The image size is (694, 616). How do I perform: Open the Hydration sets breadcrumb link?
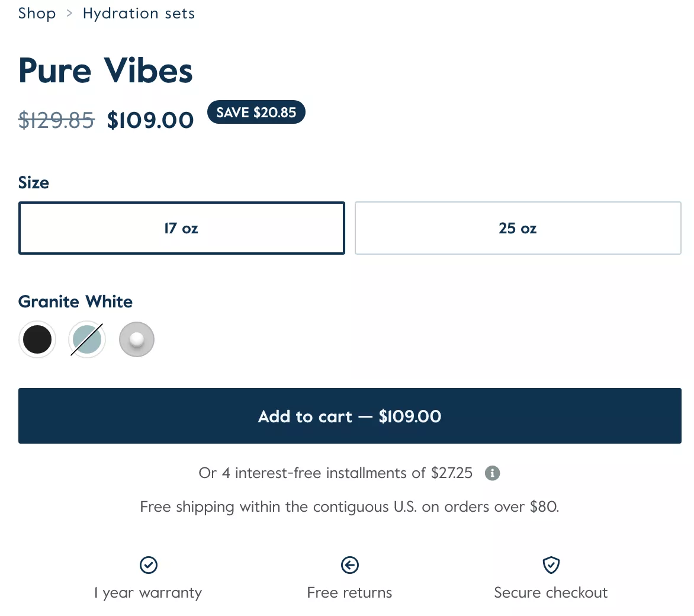click(x=139, y=14)
